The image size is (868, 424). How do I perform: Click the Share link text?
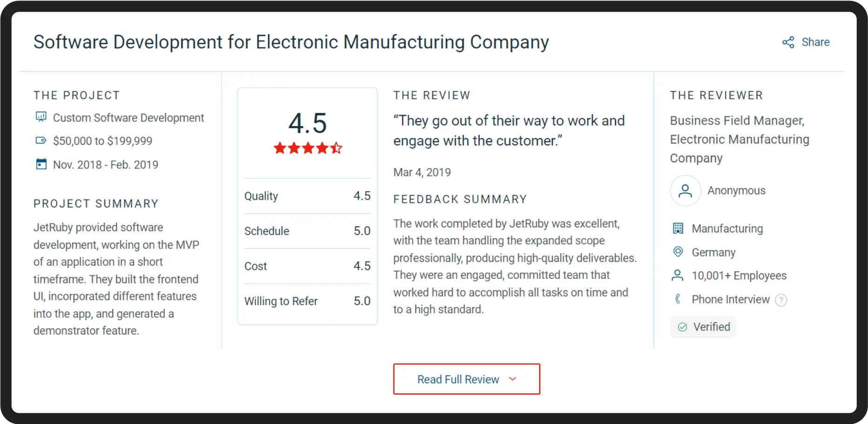(815, 42)
